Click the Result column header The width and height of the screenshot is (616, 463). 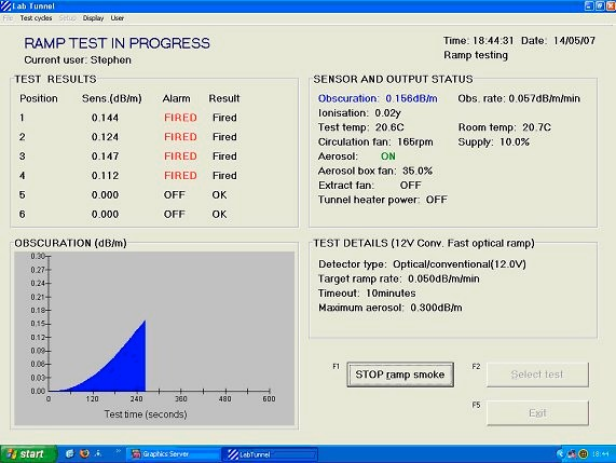pyautogui.click(x=224, y=99)
